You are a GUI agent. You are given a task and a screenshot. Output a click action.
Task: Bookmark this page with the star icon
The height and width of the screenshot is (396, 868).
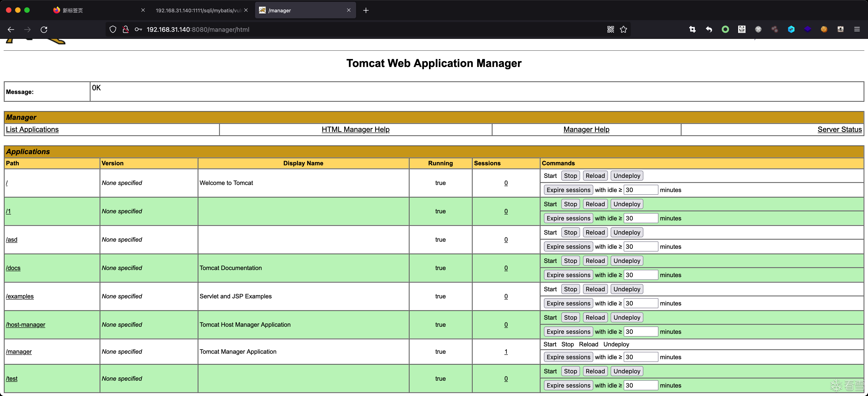(x=623, y=29)
